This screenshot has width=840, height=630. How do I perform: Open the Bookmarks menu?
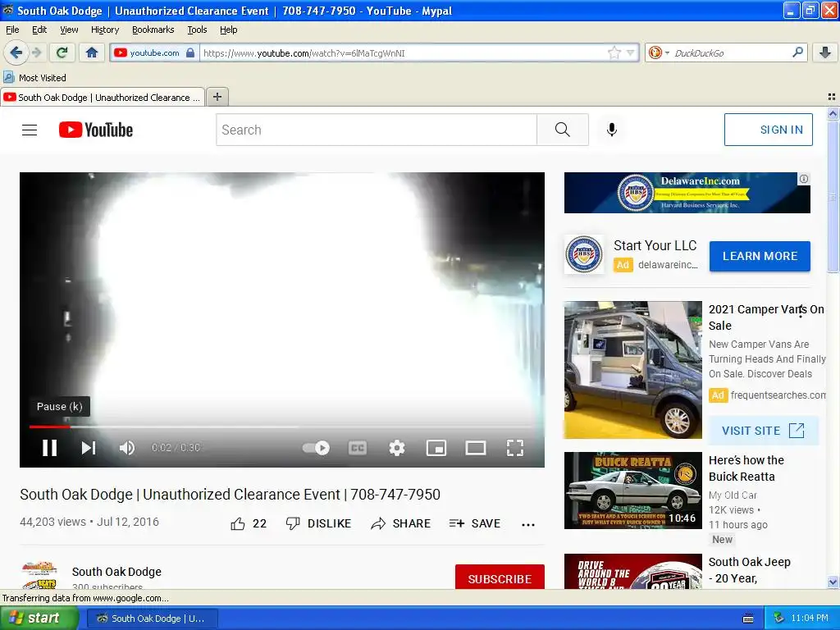click(153, 30)
